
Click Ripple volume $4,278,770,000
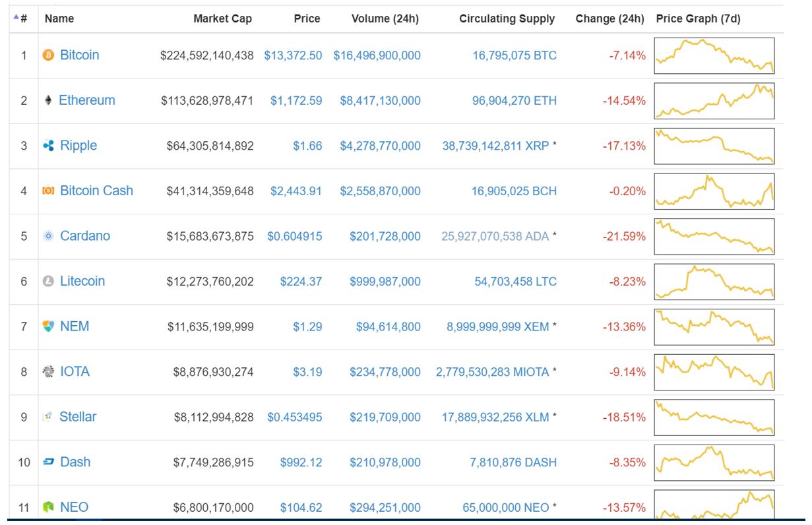click(x=380, y=146)
